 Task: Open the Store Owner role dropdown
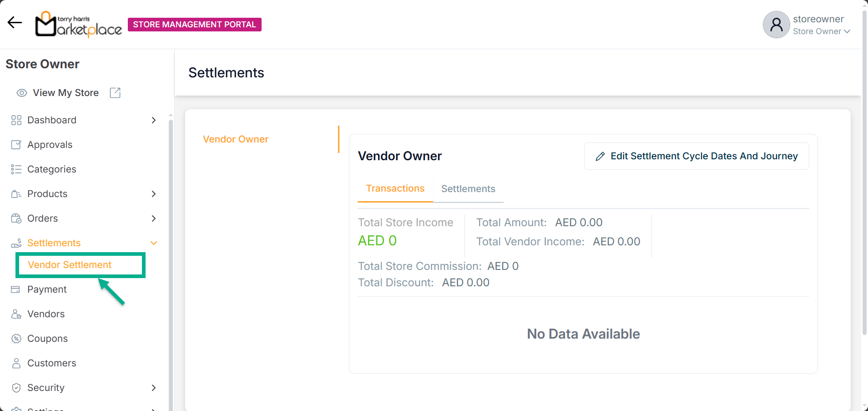(821, 31)
